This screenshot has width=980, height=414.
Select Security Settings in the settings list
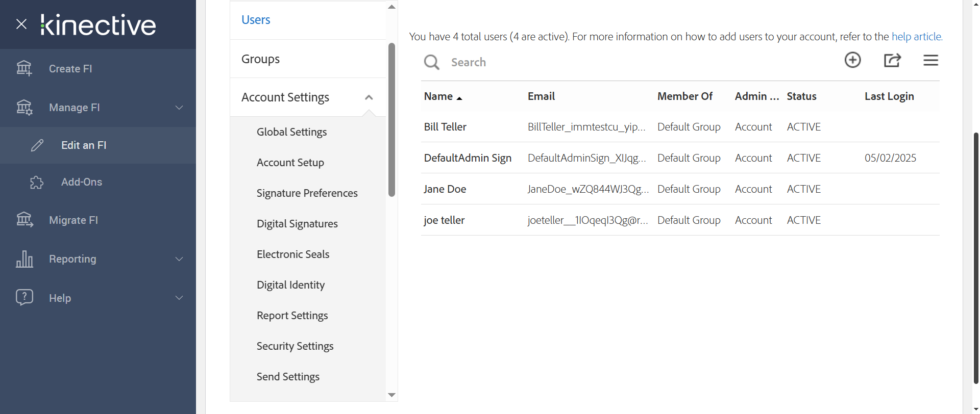pyautogui.click(x=295, y=346)
